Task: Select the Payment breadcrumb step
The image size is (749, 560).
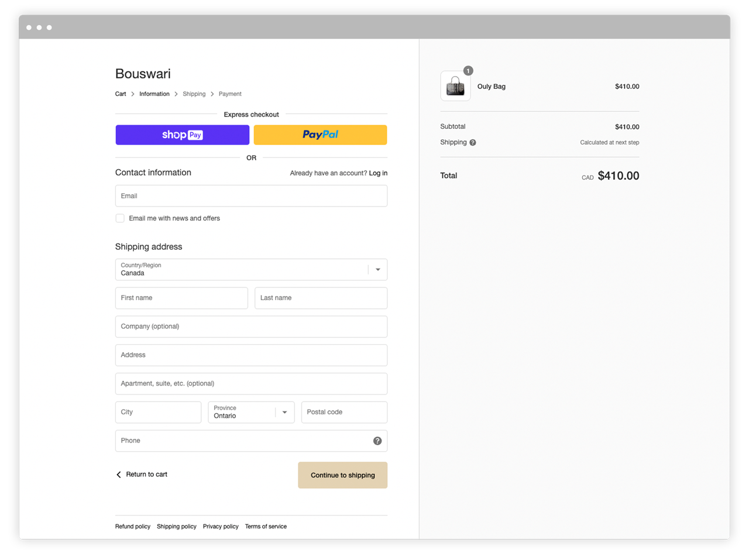Action: 230,94
